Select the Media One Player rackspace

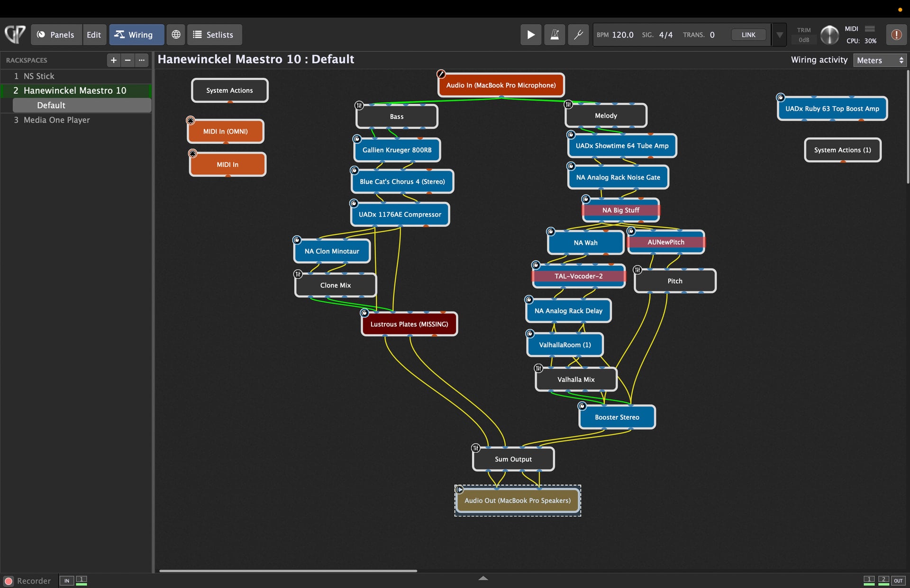(56, 120)
